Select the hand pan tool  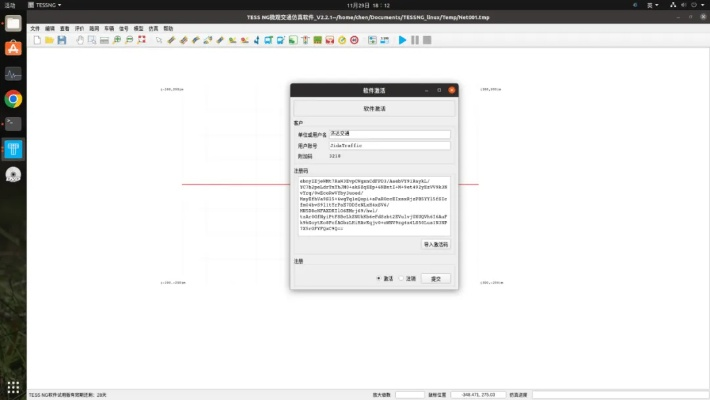(x=80, y=40)
